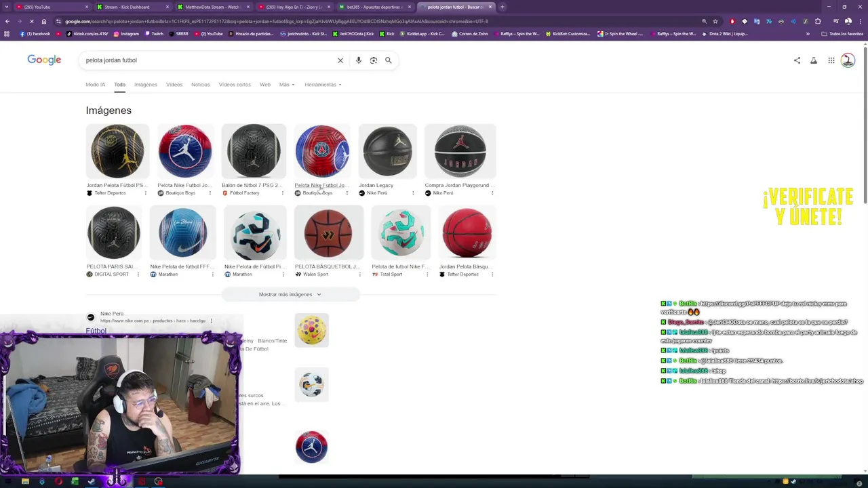Screen dimensions: 868x488
Task: Switch to the Videos tab
Action: pos(174,85)
